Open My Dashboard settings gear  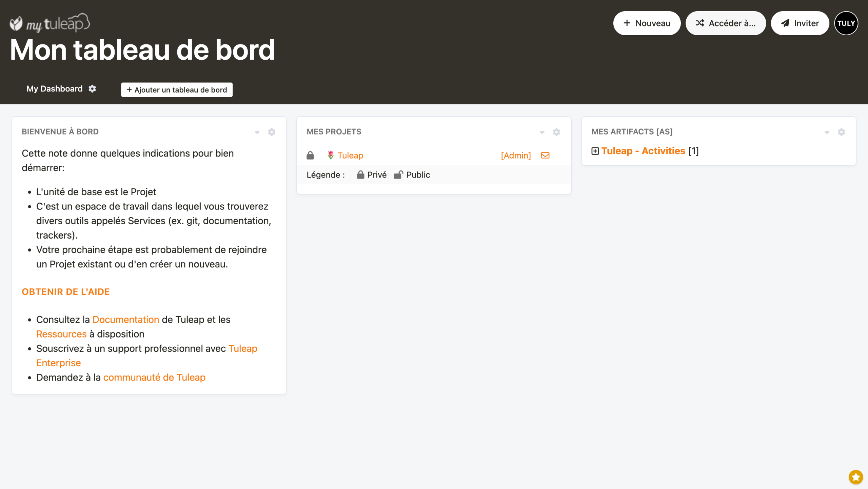(x=92, y=89)
